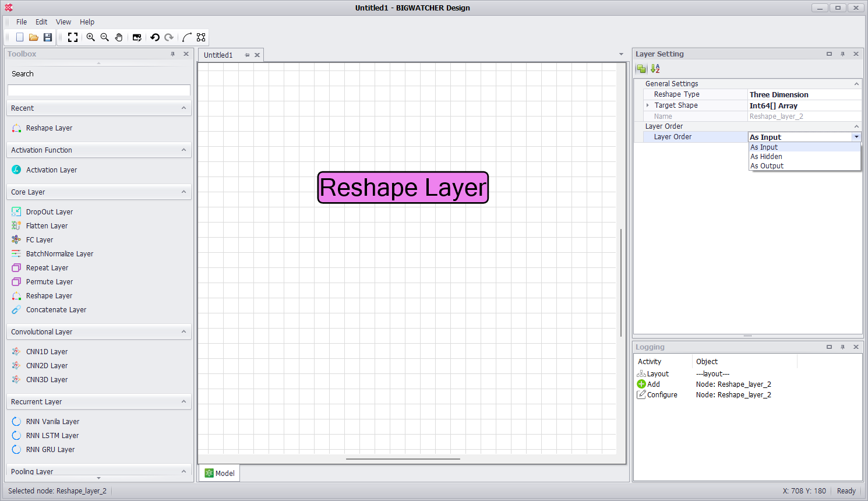Click the pink Reshape Layer node
Viewport: 868px width, 501px height.
(x=403, y=188)
